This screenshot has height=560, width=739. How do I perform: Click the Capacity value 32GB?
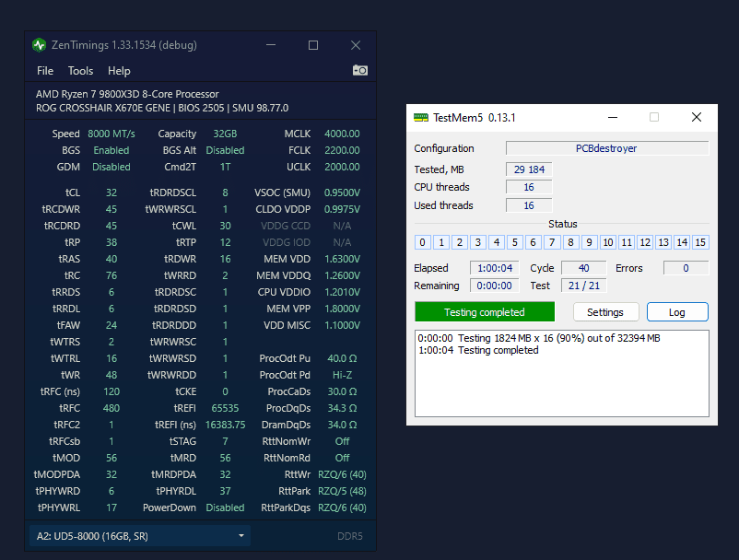coord(225,134)
